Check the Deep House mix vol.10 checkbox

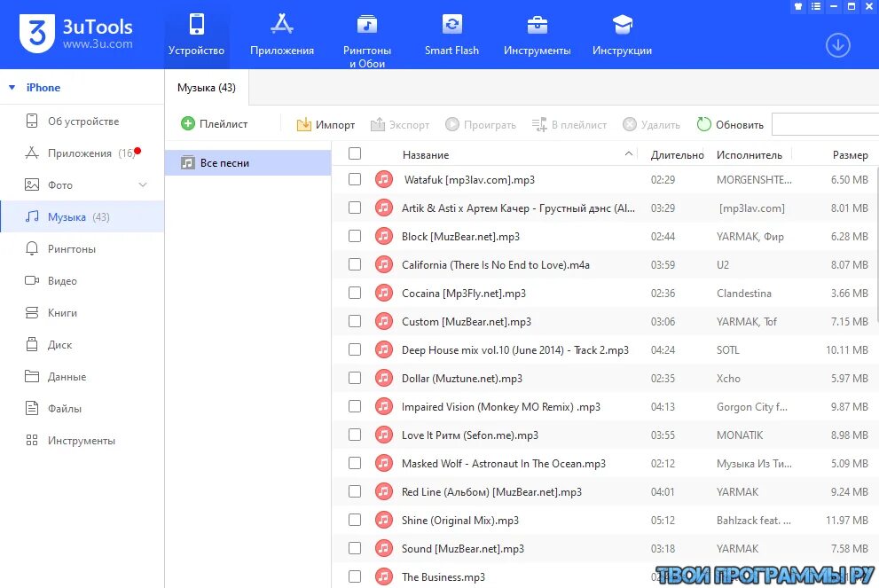tap(355, 349)
